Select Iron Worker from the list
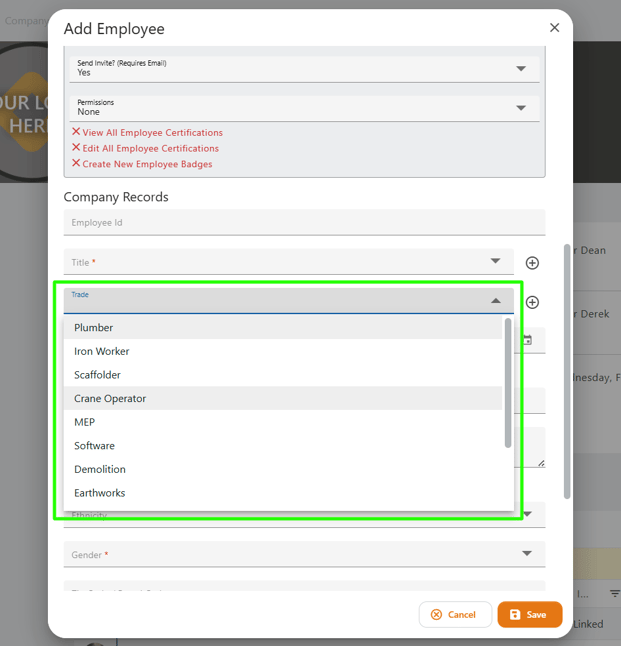The image size is (621, 646). coord(102,352)
